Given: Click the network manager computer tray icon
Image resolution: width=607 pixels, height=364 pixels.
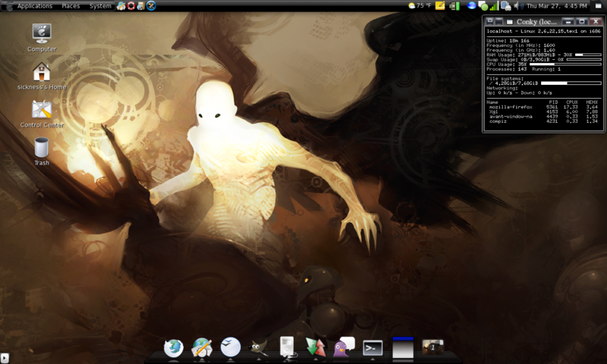Looking at the screenshot, I should (506, 6).
